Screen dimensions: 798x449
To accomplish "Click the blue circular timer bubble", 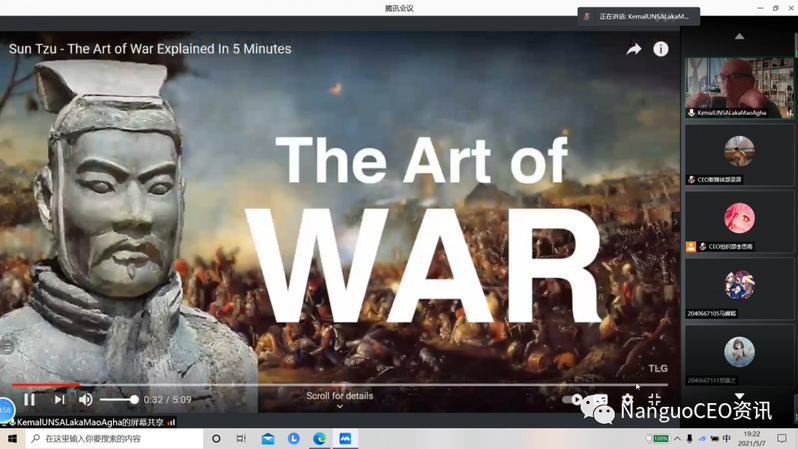I will point(6,410).
